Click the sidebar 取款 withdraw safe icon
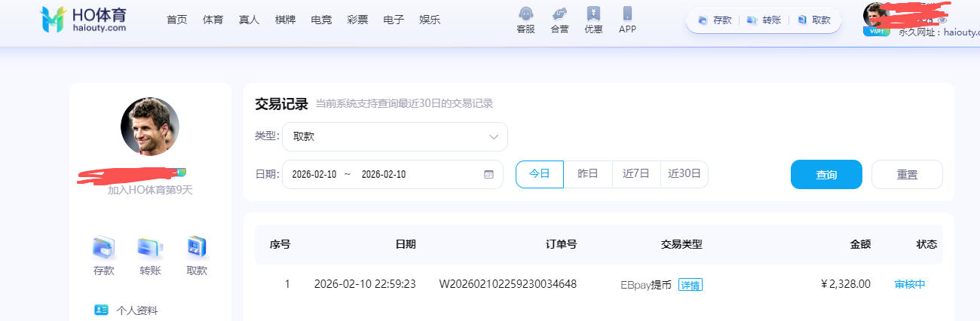This screenshot has width=980, height=321. 197,247
